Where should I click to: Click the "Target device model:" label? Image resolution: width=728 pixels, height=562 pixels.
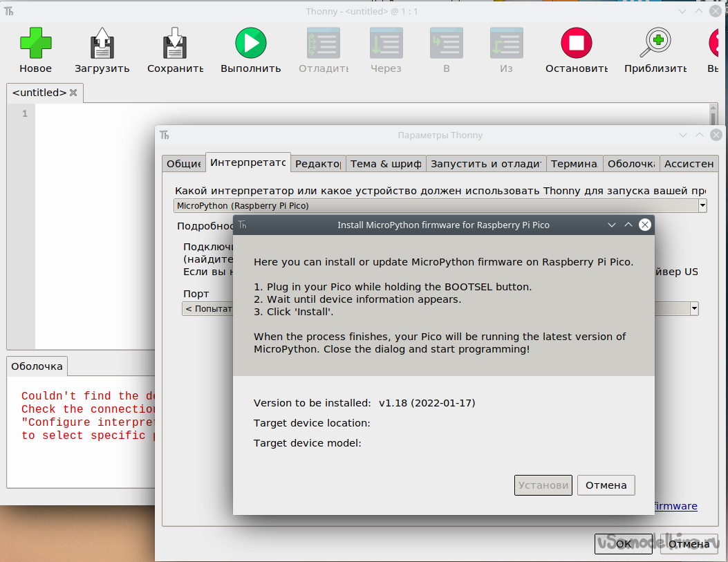tap(308, 442)
